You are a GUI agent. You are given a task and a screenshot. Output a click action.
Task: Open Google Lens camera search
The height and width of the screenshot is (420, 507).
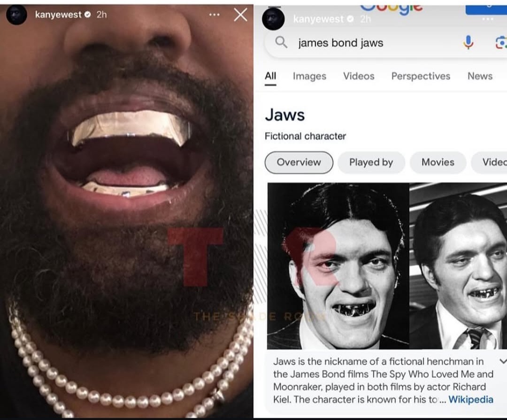click(x=501, y=43)
